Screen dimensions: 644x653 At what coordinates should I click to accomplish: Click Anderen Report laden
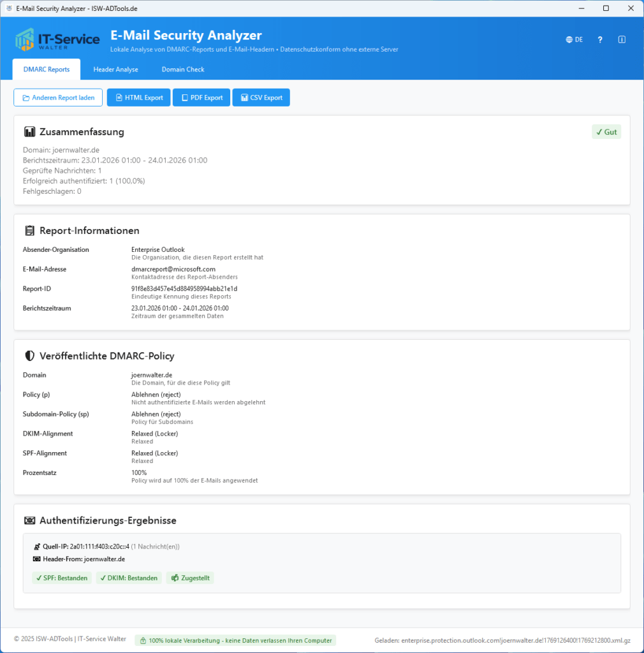(57, 97)
